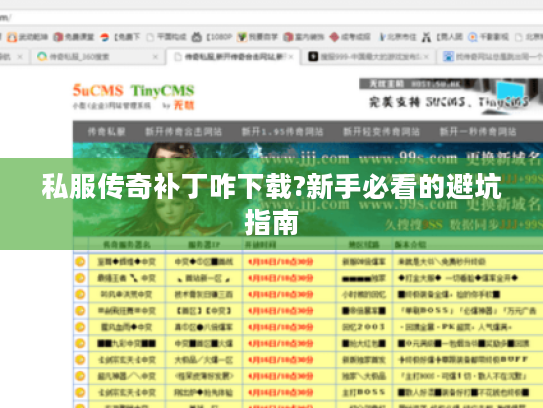Click the yellow icon in the 超凡神器 row

tap(80, 376)
